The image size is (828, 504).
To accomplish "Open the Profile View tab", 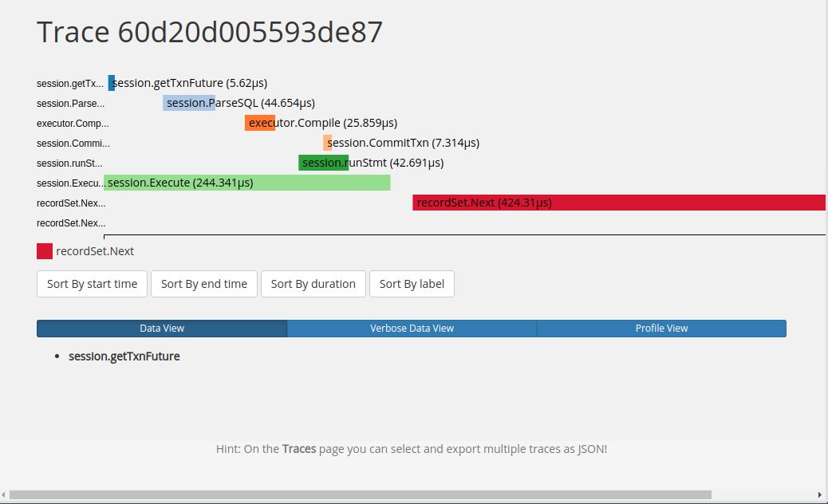I will [x=661, y=328].
